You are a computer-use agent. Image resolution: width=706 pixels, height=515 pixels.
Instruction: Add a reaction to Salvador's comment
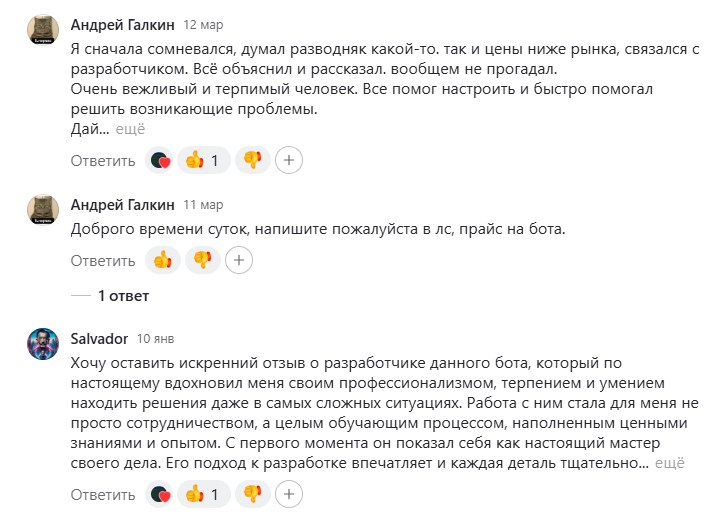pos(289,494)
